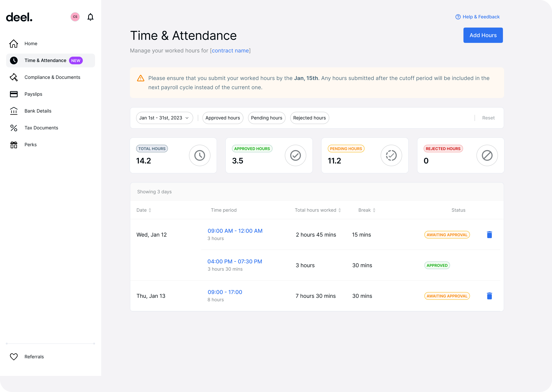Click the bell notification icon
This screenshot has width=552, height=392.
90,17
